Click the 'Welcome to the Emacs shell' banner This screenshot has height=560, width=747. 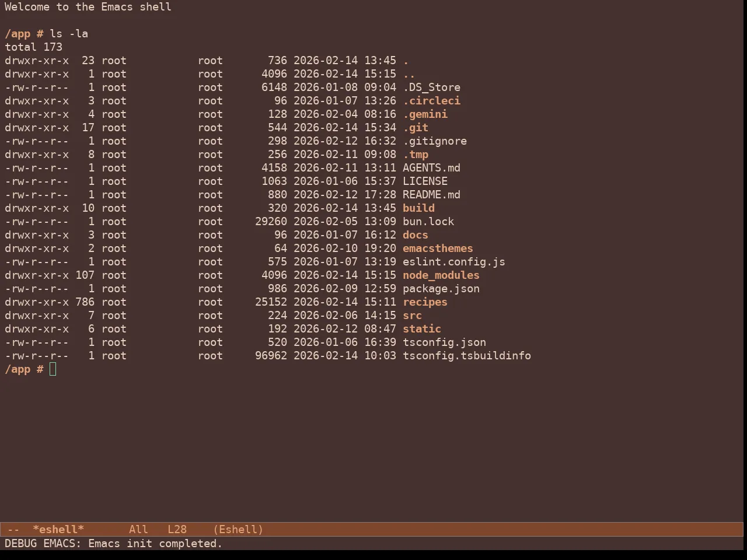coord(88,7)
